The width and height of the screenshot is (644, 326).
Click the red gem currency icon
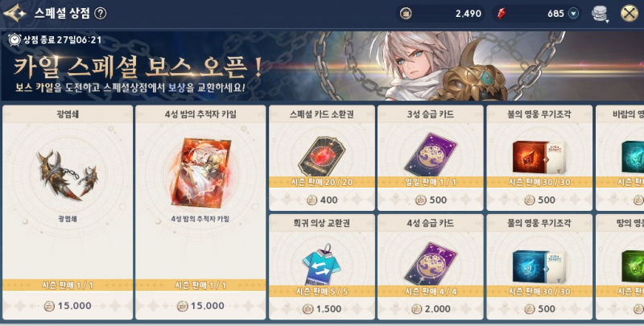tap(502, 14)
